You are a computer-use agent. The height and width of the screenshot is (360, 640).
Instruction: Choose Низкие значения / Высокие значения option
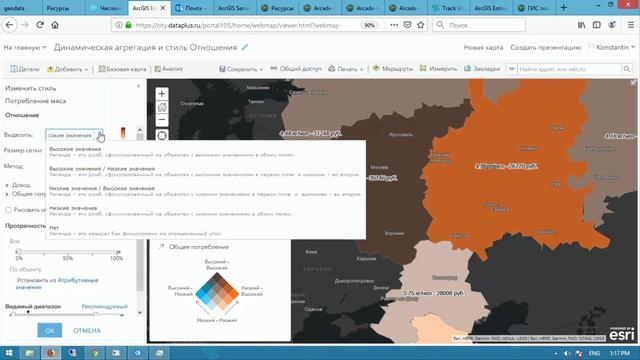206,191
